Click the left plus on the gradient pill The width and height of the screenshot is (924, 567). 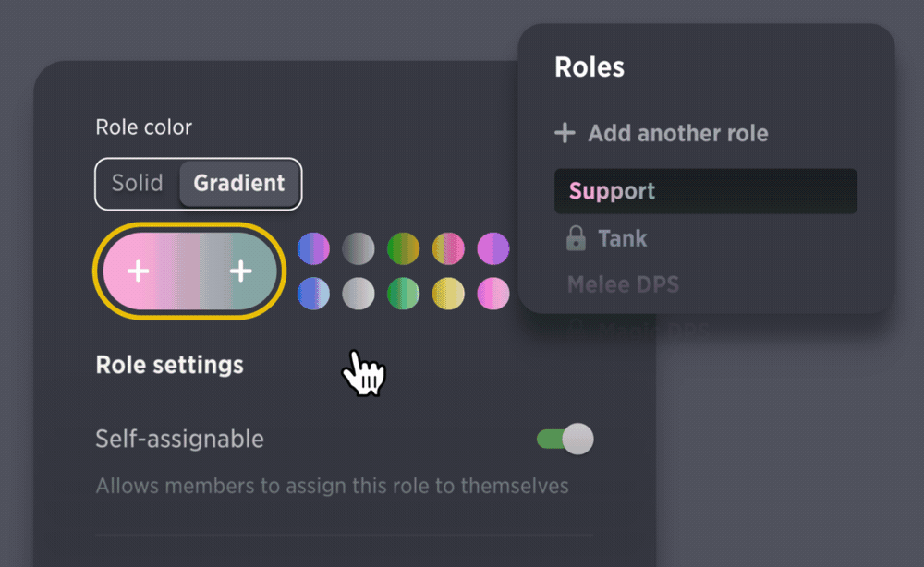138,271
